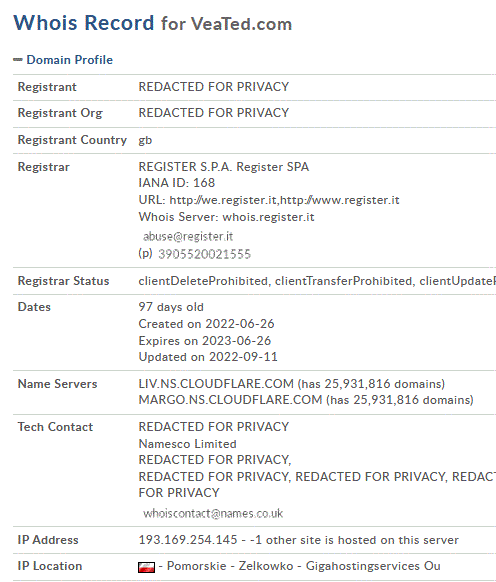Click the Whois Record page title
This screenshot has width=496, height=582.
[84, 23]
